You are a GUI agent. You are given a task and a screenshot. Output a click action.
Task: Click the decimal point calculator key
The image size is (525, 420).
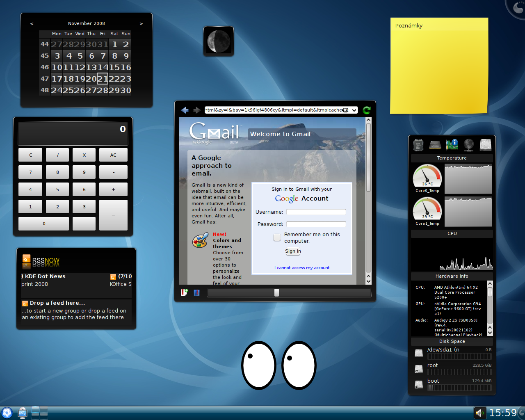pyautogui.click(x=84, y=224)
